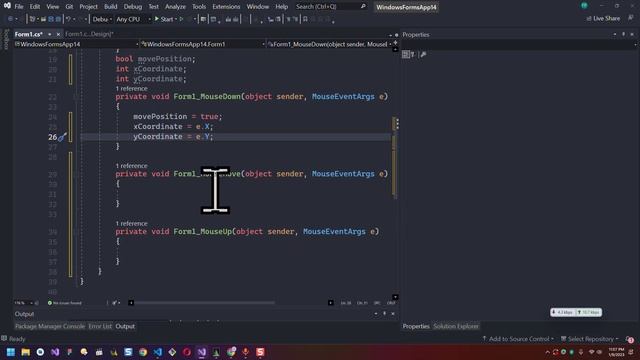Open the Help menu
This screenshot has width=640, height=360.
281,7
